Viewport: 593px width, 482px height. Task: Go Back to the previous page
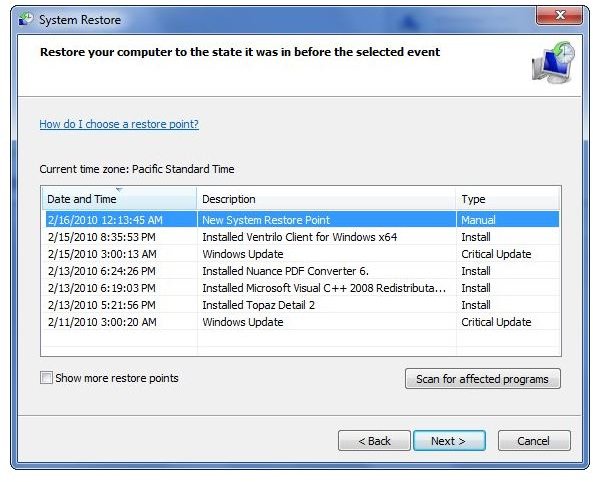click(x=374, y=441)
